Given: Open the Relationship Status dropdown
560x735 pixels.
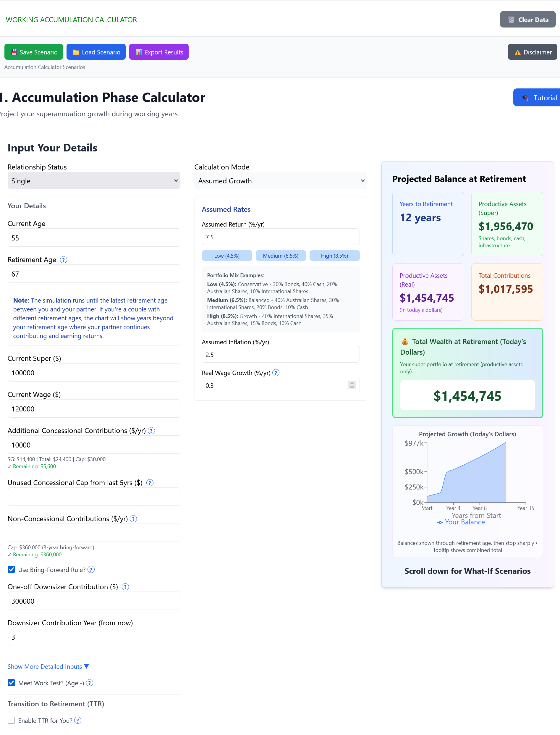Looking at the screenshot, I should pos(94,180).
